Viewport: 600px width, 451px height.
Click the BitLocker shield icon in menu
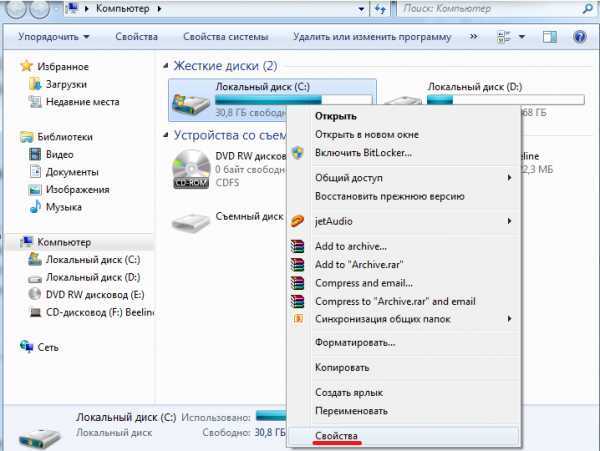pos(298,153)
